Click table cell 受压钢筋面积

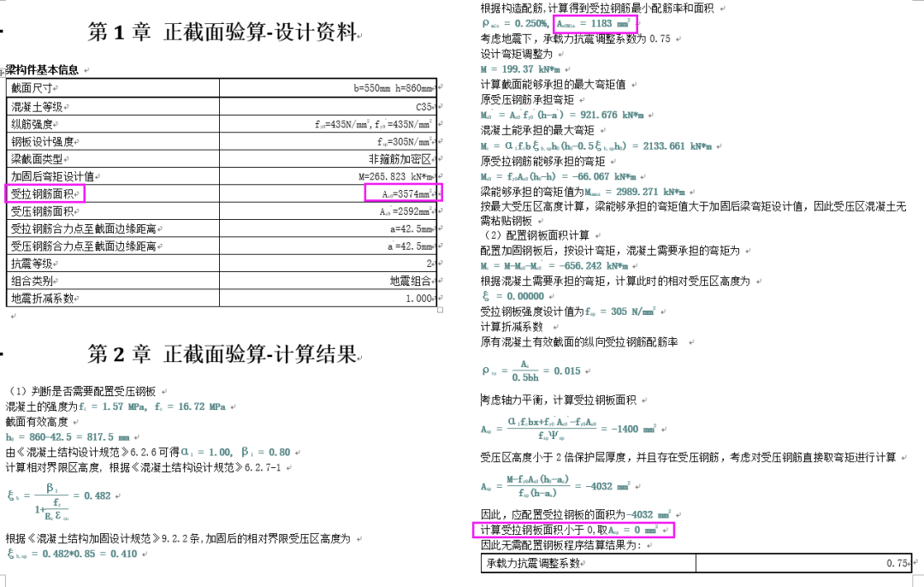click(113, 211)
